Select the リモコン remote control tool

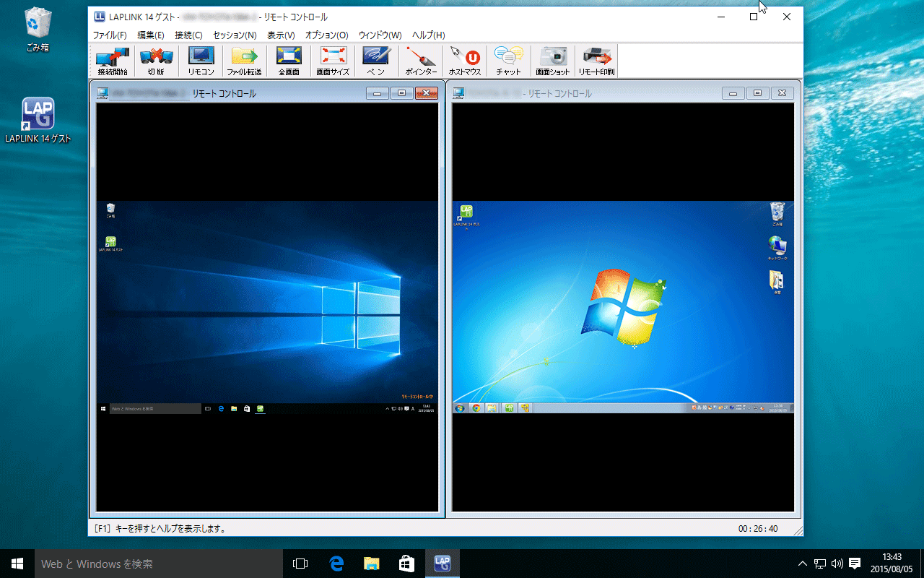(x=201, y=61)
